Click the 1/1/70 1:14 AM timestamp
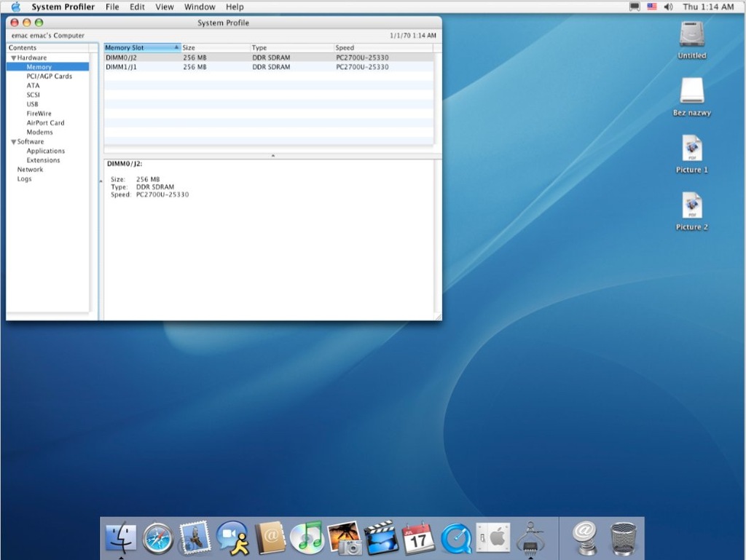This screenshot has width=746, height=560. (413, 36)
